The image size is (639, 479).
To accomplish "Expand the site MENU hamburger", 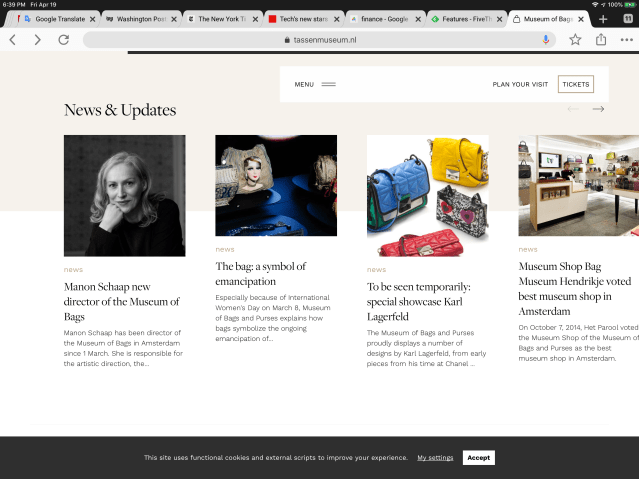I will 315,84.
